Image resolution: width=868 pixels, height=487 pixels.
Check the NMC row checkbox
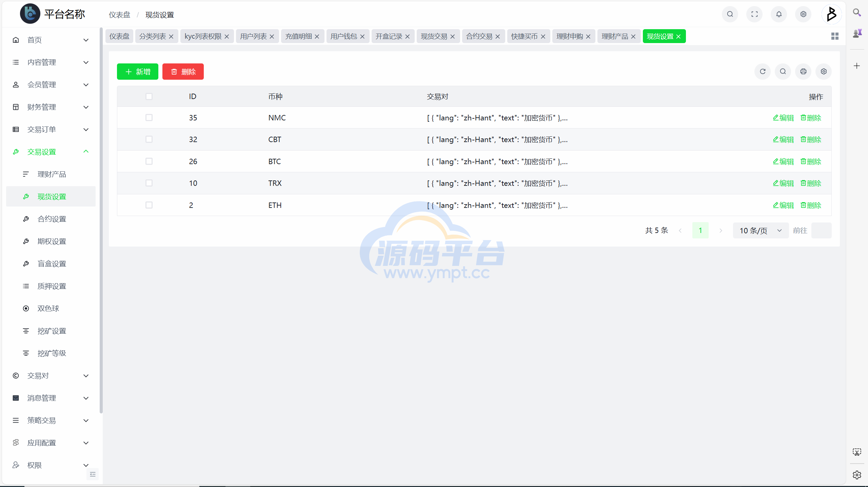149,118
